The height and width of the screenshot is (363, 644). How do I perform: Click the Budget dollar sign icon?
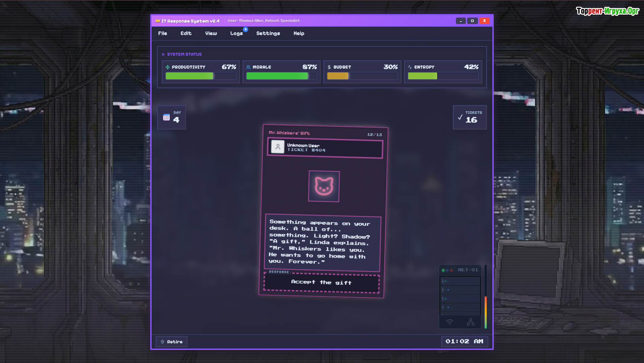tap(329, 67)
